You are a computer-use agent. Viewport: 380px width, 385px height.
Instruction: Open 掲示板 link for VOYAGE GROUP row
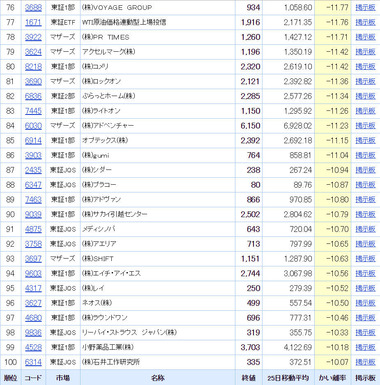coord(365,7)
